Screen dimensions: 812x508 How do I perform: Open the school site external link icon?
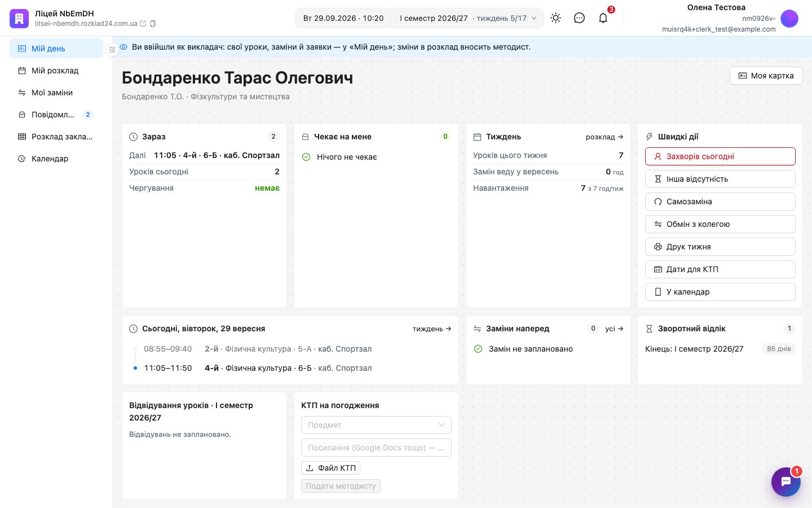tap(143, 24)
